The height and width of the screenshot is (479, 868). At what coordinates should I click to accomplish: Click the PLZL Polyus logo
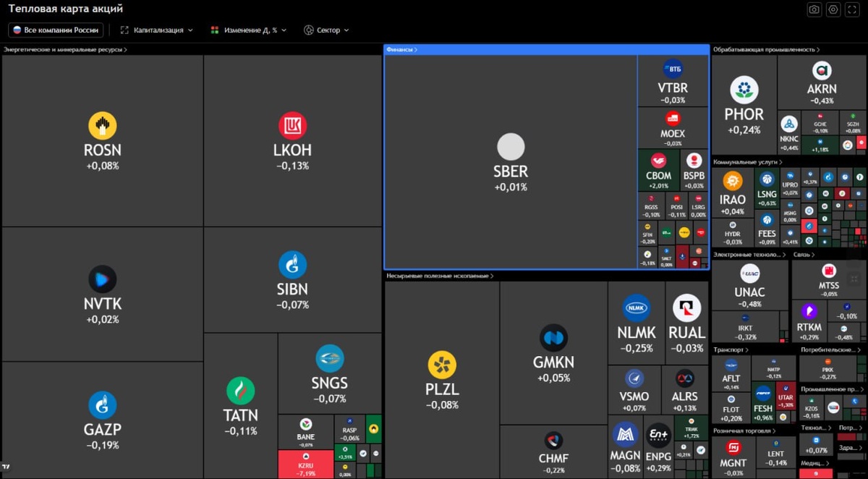pyautogui.click(x=442, y=365)
